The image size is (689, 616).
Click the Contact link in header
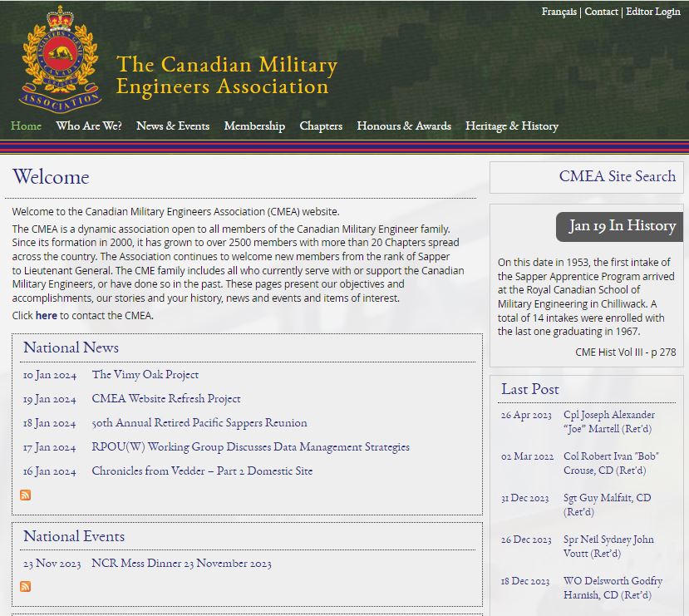tap(601, 12)
